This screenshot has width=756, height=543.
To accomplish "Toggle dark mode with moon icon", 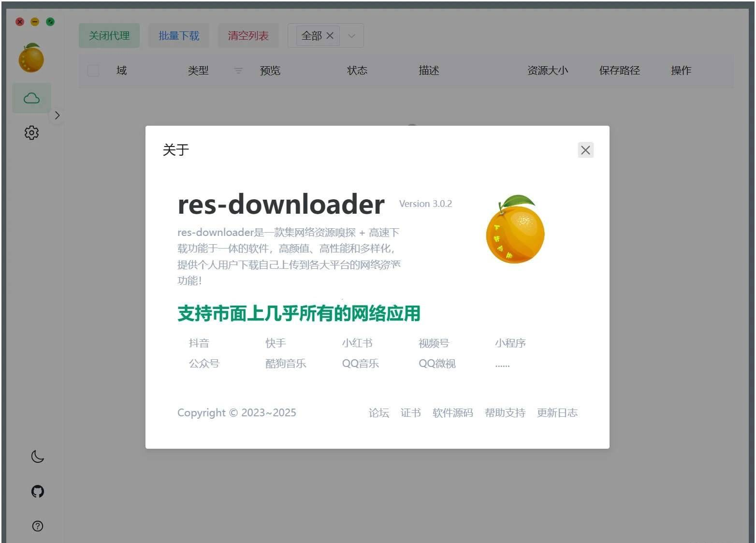I will (x=37, y=456).
